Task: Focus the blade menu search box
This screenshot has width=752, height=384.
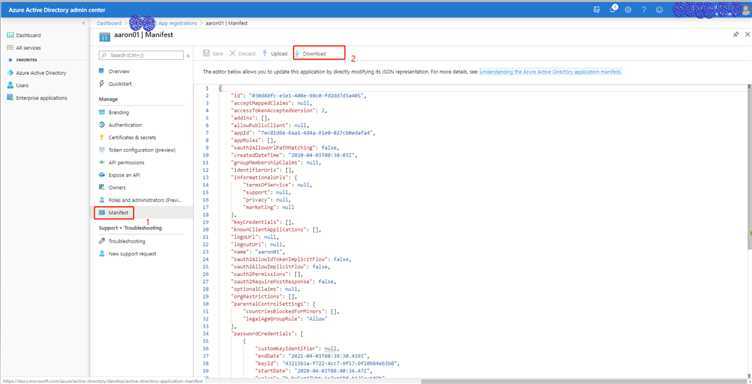Action: [x=141, y=56]
